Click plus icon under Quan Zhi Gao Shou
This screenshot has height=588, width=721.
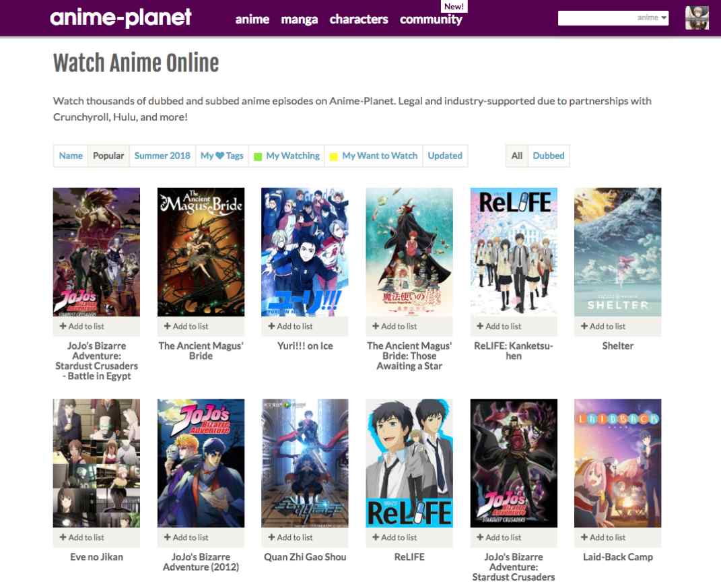pyautogui.click(x=271, y=537)
